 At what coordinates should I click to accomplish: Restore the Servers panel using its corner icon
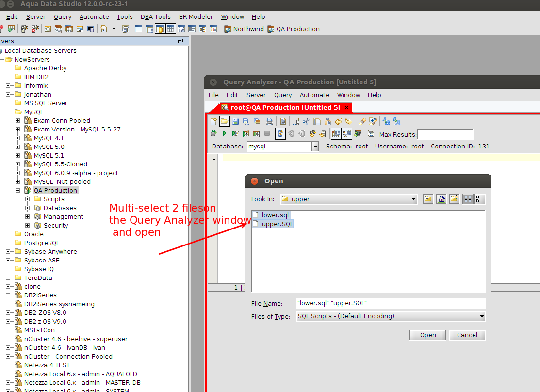coord(180,41)
